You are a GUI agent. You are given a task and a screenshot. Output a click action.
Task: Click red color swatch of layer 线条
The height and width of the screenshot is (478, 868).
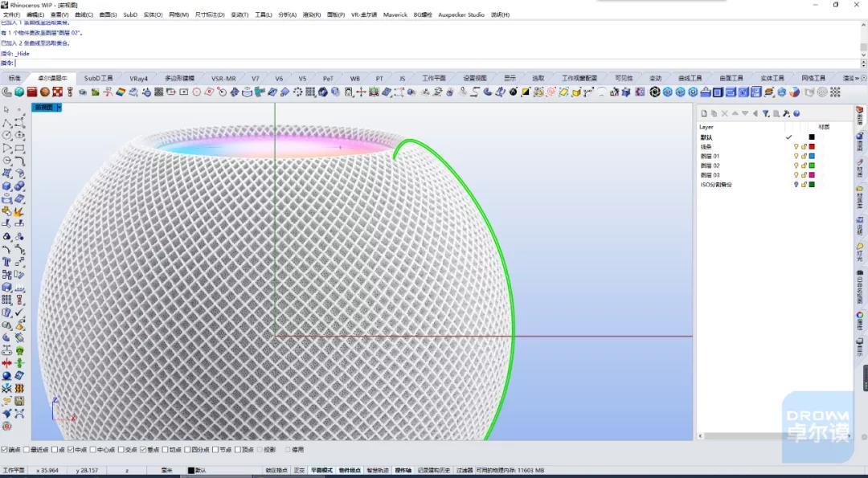(x=812, y=146)
